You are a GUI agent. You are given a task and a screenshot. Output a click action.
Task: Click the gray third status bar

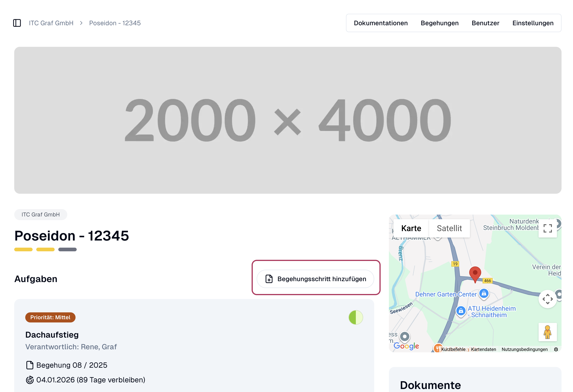click(67, 249)
